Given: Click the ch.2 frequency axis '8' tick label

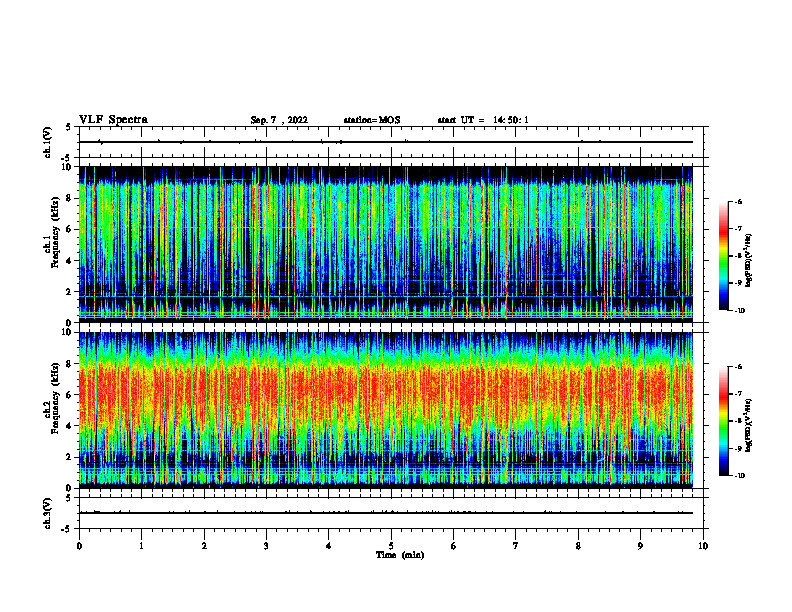Looking at the screenshot, I should (69, 364).
